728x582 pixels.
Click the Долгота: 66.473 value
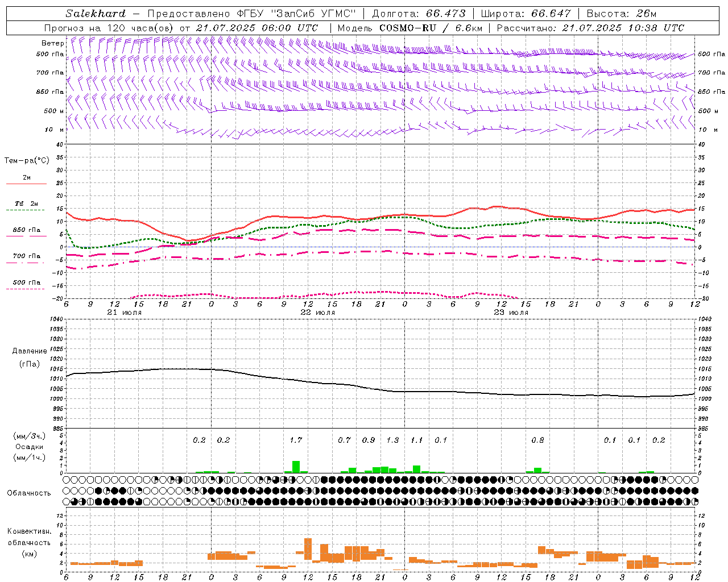[x=419, y=14]
